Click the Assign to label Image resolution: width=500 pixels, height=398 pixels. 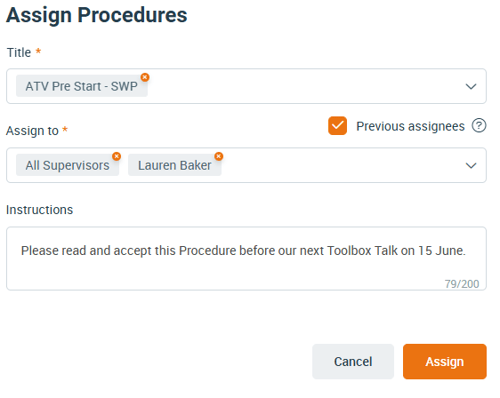tap(32, 131)
